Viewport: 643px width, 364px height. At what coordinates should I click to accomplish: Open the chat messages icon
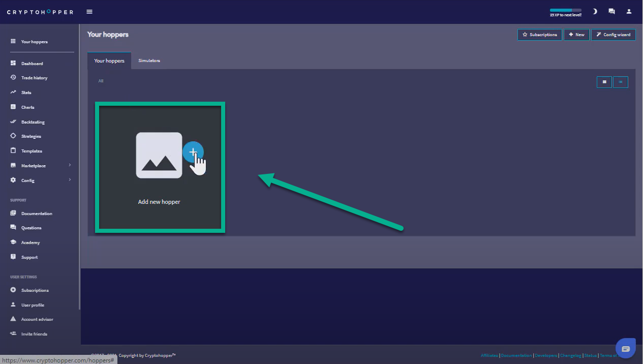click(x=611, y=12)
